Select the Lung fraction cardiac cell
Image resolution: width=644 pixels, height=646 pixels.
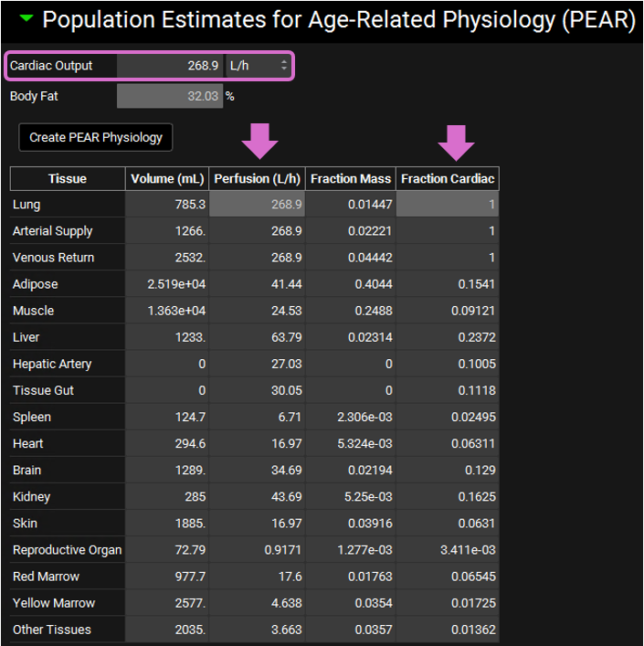448,205
